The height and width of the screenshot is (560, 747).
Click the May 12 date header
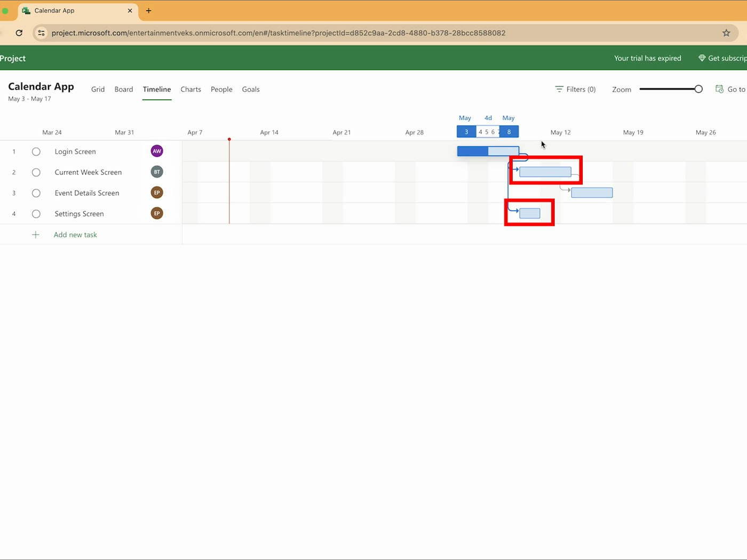(560, 132)
